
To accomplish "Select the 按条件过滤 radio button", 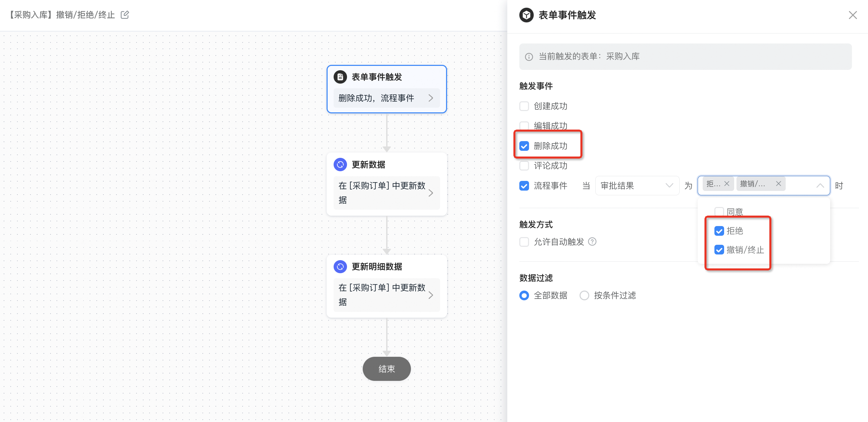I will pyautogui.click(x=584, y=295).
